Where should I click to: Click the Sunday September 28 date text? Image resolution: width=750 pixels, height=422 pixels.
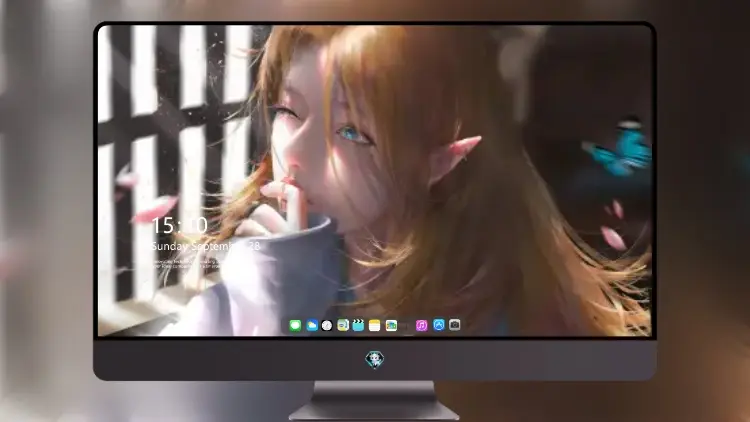click(206, 246)
